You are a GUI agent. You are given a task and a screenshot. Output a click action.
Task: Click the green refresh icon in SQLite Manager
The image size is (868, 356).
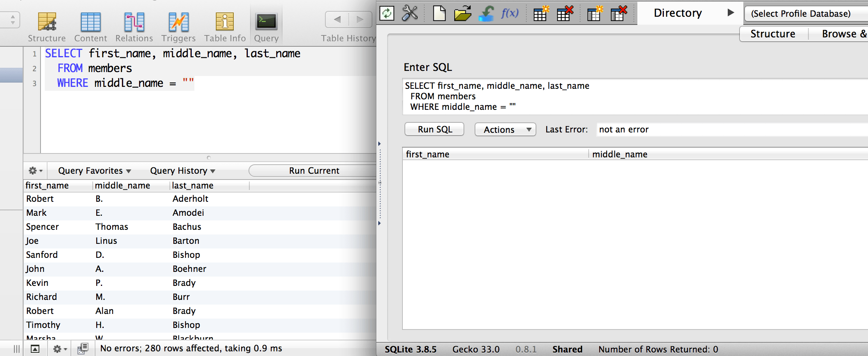tap(387, 13)
